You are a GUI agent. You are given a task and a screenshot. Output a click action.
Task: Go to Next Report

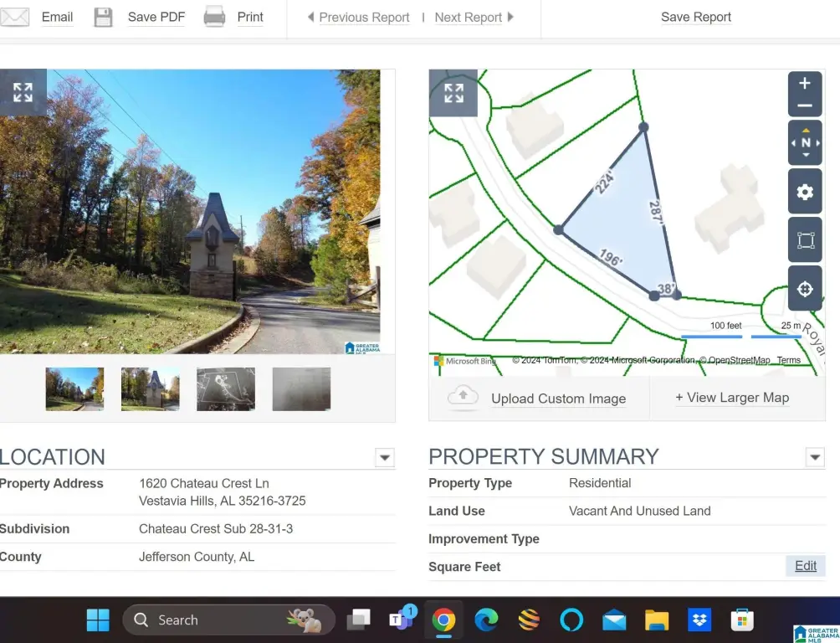(x=468, y=18)
